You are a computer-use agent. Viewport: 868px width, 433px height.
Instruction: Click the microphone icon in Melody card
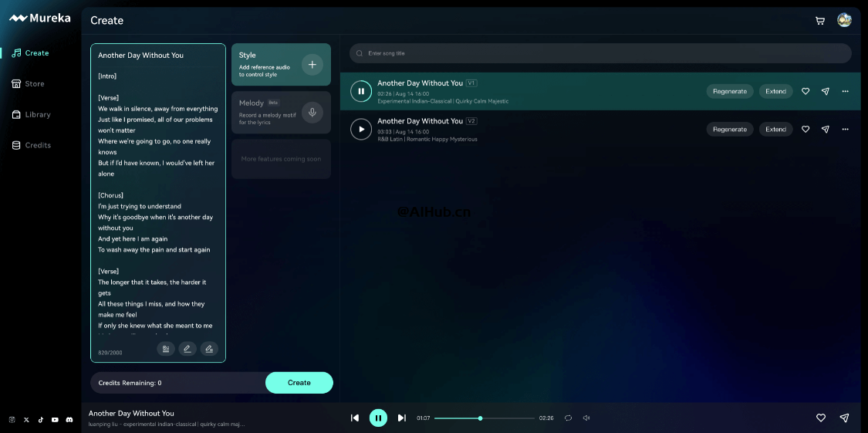pos(312,113)
